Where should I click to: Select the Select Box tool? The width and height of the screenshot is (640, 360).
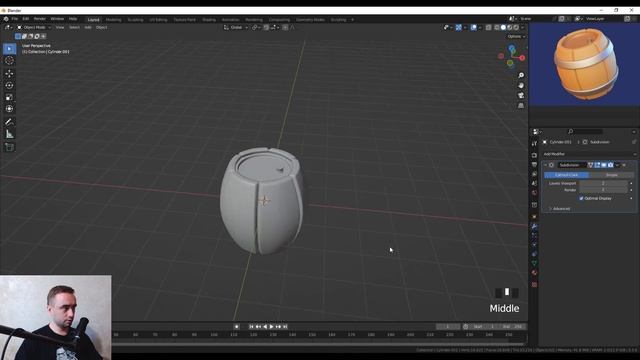(x=9, y=49)
